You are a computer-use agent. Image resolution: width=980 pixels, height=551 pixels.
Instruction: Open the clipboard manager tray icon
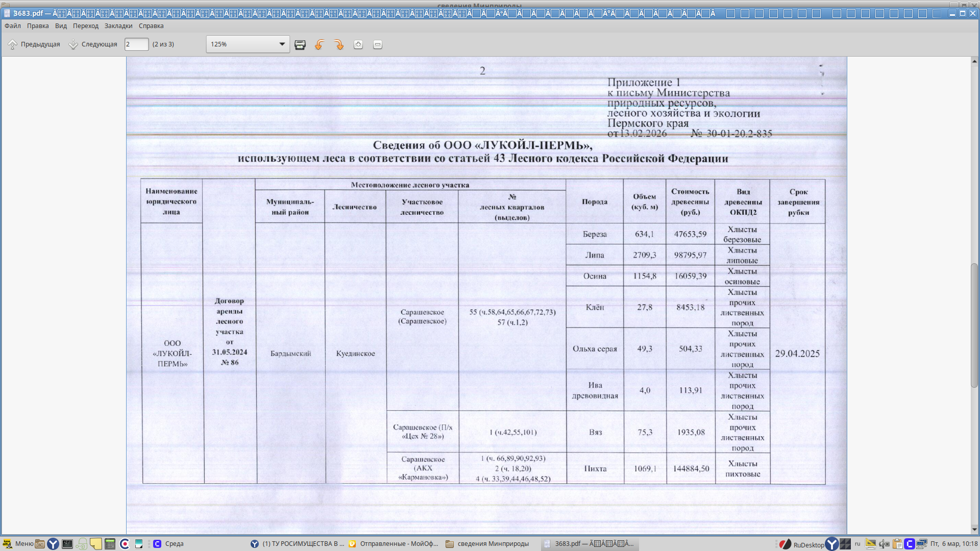tap(897, 544)
